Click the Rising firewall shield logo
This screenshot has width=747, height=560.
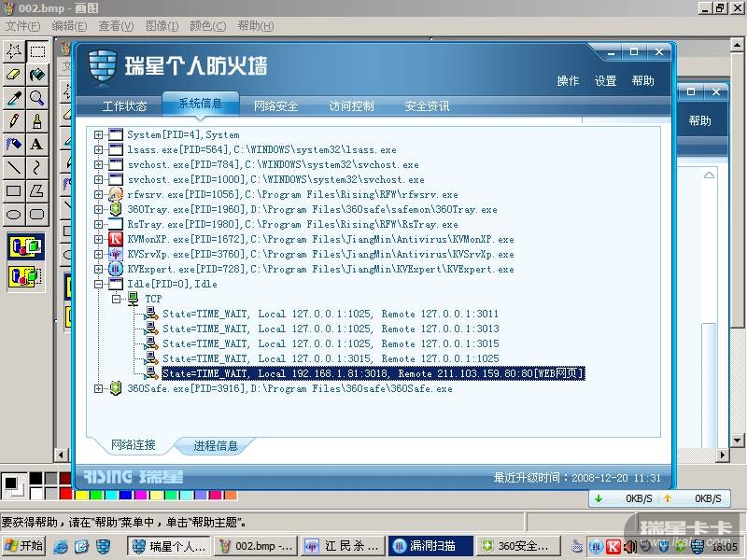click(103, 67)
